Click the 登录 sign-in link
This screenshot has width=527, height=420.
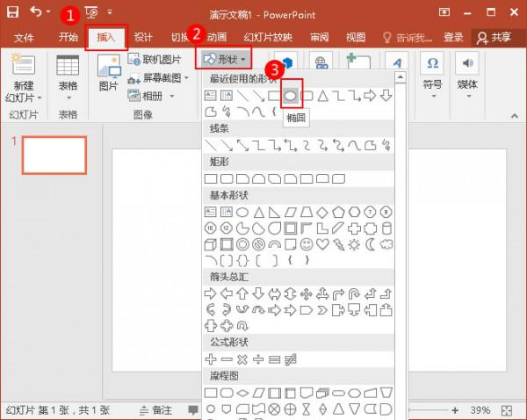coord(453,37)
